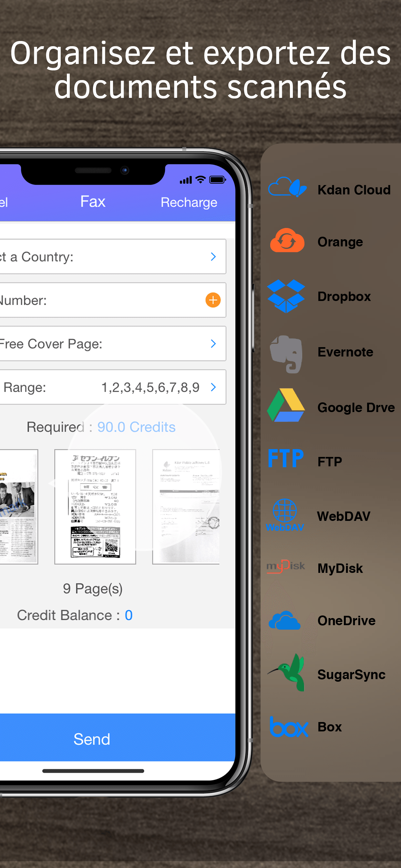Tap the myDisk logo icon

click(x=286, y=566)
